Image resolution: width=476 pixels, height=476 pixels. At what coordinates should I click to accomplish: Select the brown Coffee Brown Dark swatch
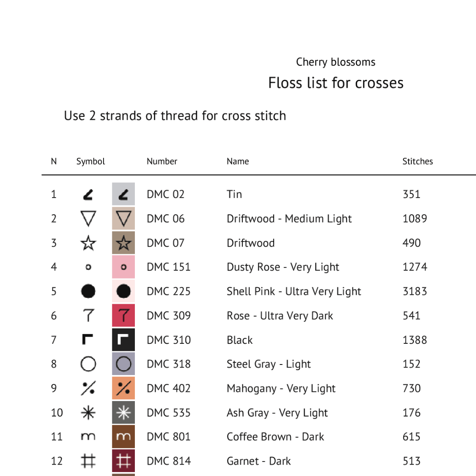click(x=123, y=436)
